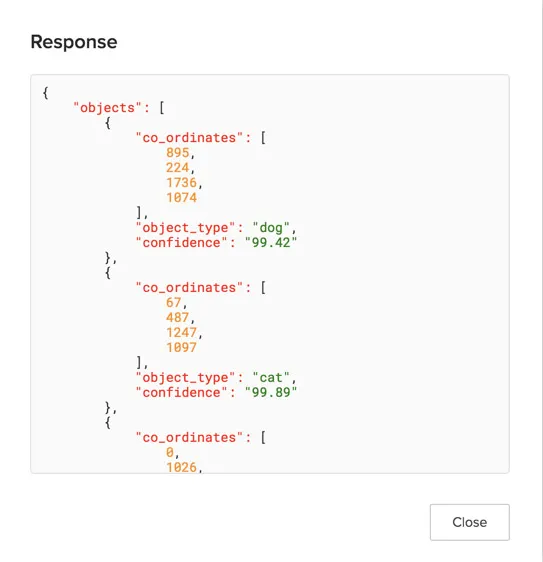Click the Close button
This screenshot has height=562, width=543.
point(470,522)
